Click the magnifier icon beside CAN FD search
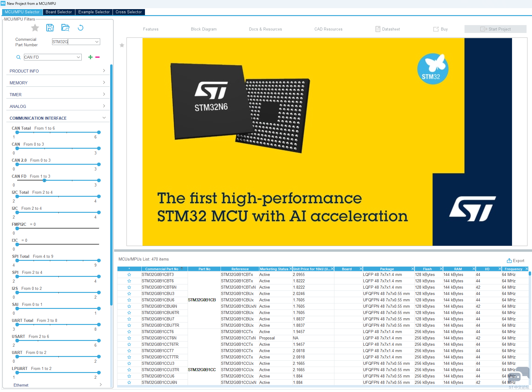This screenshot has height=392, width=532. pyautogui.click(x=18, y=57)
